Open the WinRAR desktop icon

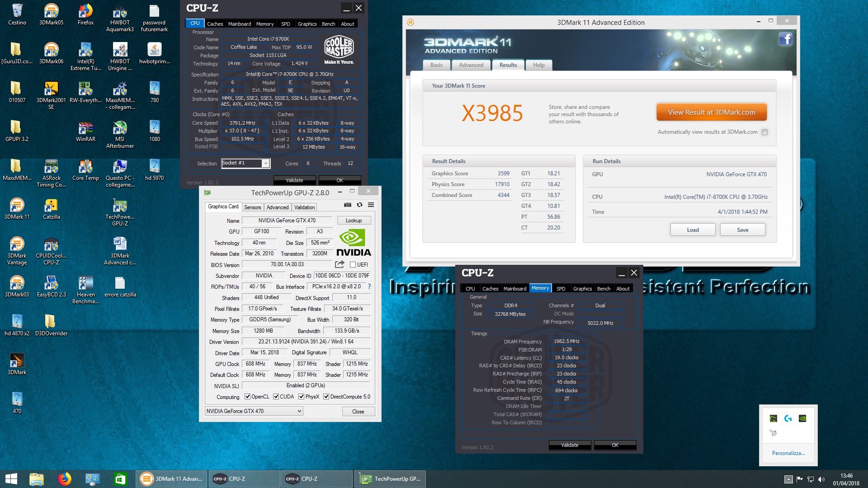click(x=85, y=131)
